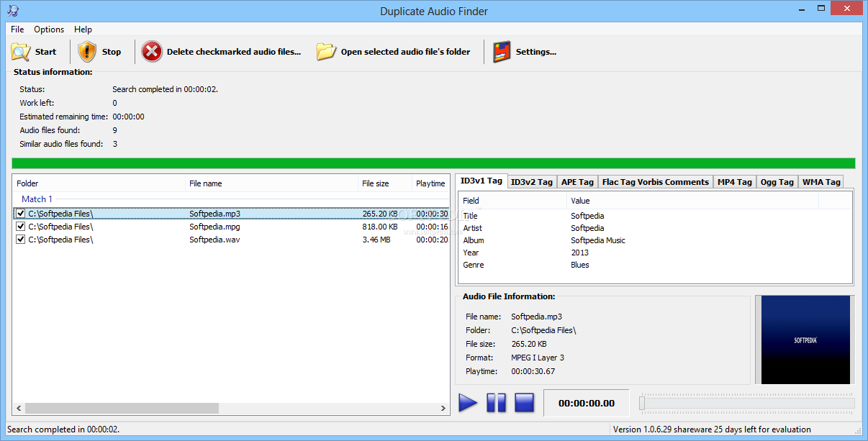Click the green search progress bar
Image resolution: width=868 pixels, height=441 pixels.
point(433,163)
